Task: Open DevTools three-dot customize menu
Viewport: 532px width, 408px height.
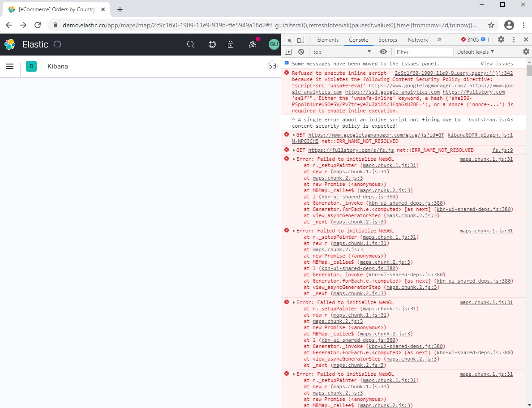Action: point(514,40)
